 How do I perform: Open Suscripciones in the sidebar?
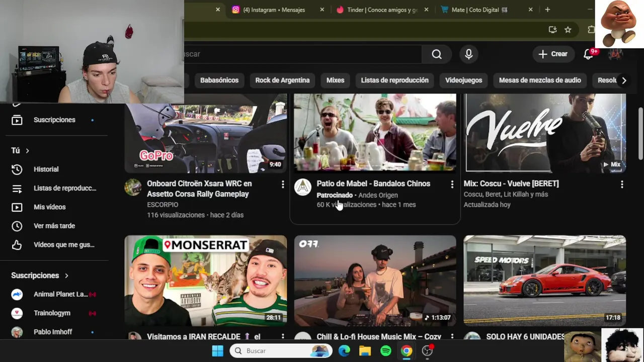(x=54, y=120)
